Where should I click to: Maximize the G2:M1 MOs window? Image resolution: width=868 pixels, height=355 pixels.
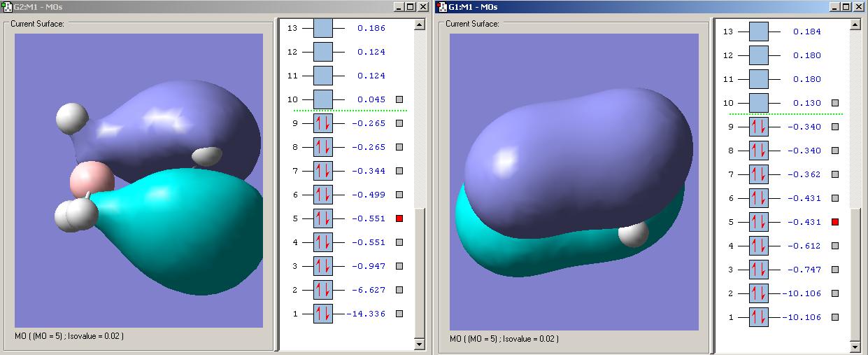411,6
